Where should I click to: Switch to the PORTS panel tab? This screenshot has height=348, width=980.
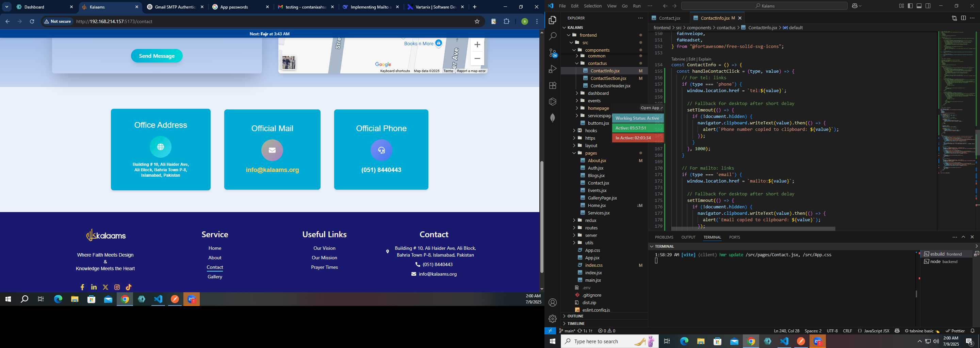(x=734, y=237)
